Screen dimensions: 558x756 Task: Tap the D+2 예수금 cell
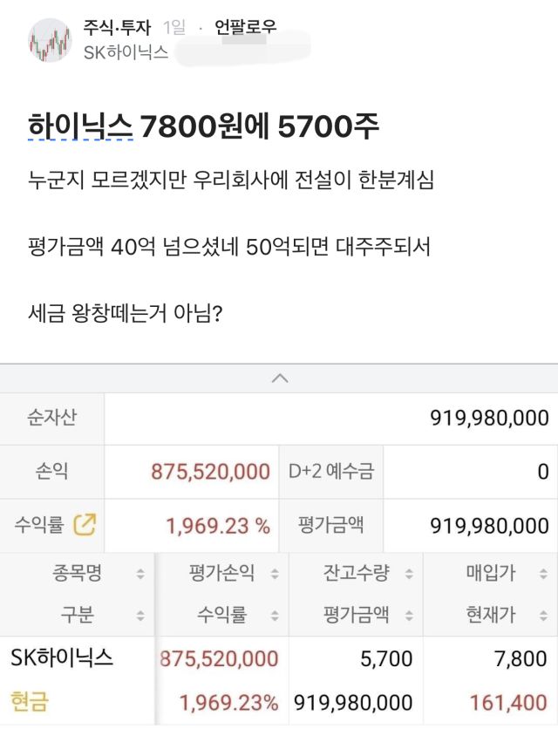click(x=331, y=472)
